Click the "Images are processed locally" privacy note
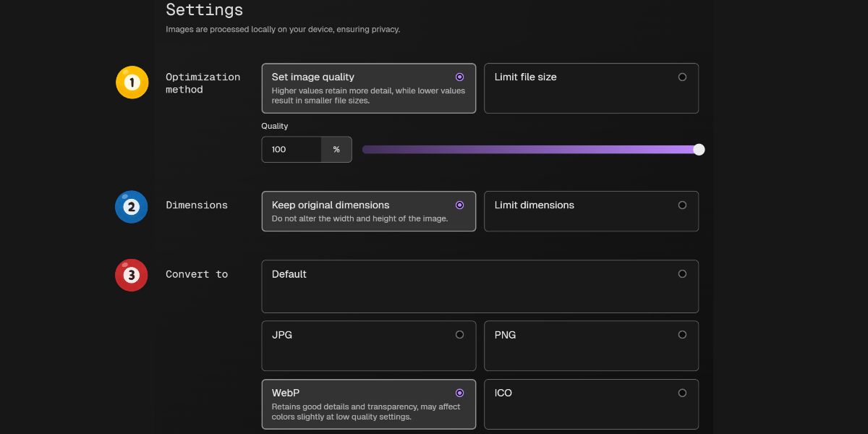This screenshot has height=434, width=868. tap(283, 30)
